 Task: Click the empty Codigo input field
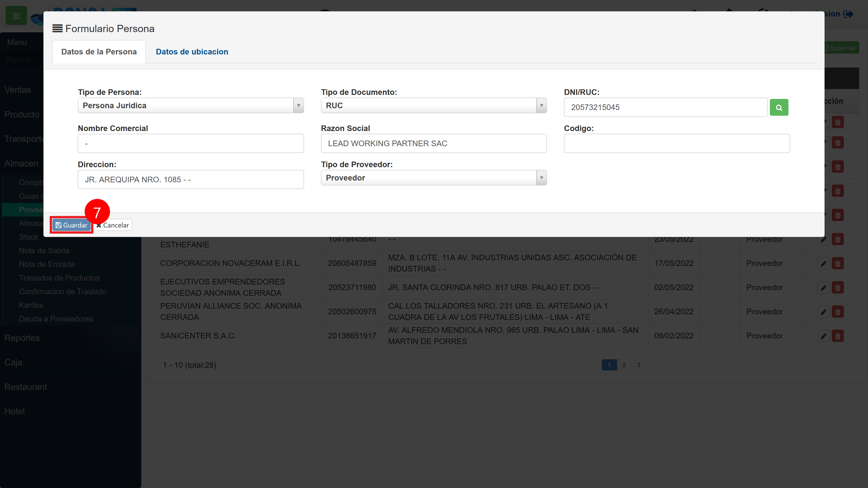coord(677,143)
